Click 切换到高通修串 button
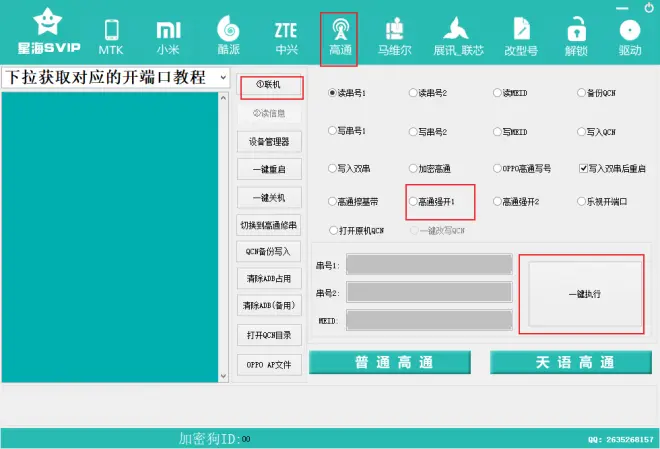Viewport: 660px width, 449px height. (269, 225)
